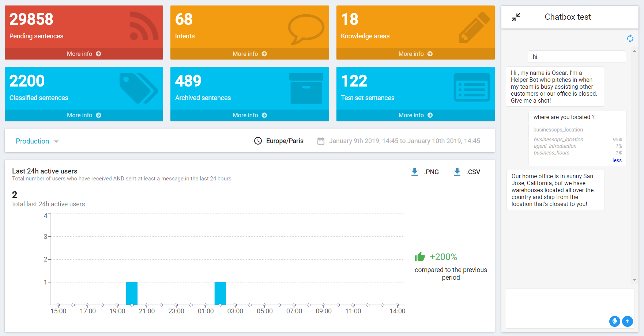Click the calendar icon for date range
644x336 pixels.
pyautogui.click(x=321, y=141)
